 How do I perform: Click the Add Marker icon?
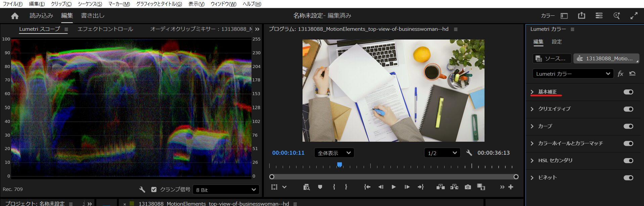[x=320, y=187]
